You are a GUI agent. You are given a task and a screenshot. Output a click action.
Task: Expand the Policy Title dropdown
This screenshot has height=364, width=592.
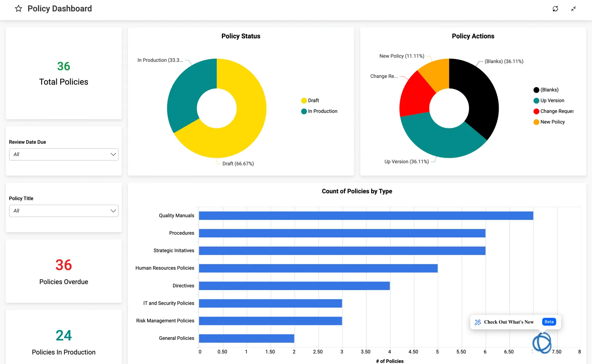pyautogui.click(x=64, y=211)
